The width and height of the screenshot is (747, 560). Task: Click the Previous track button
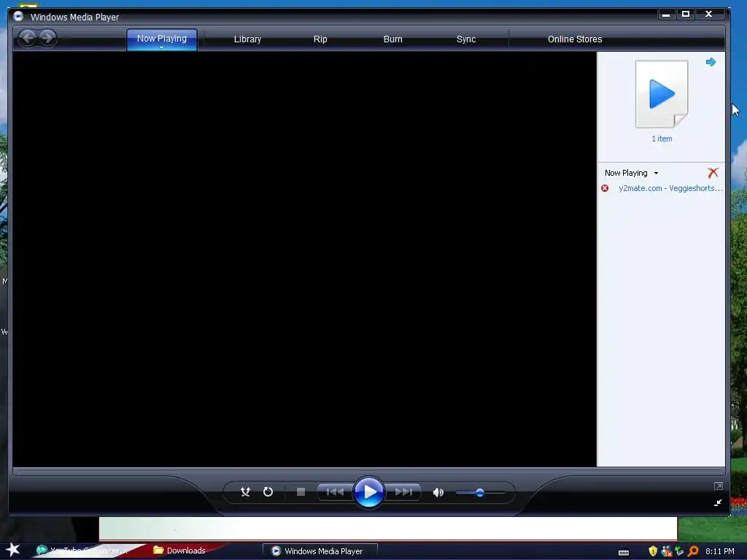pyautogui.click(x=335, y=492)
